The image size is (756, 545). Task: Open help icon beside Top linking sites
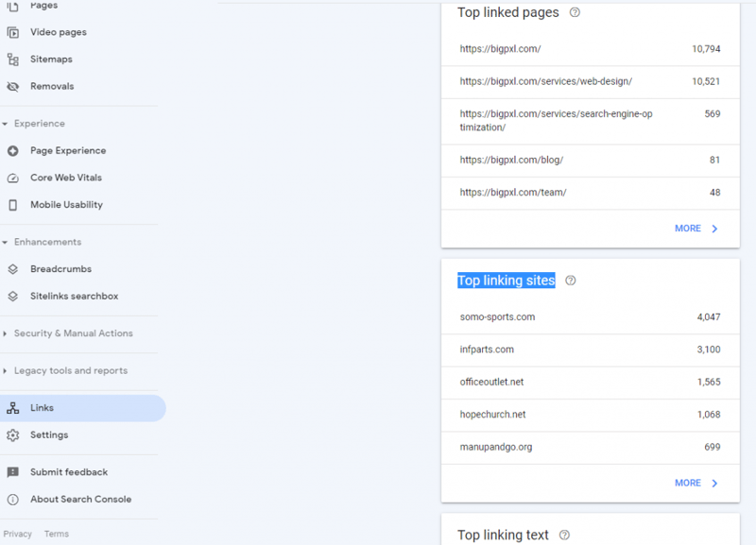(x=570, y=281)
